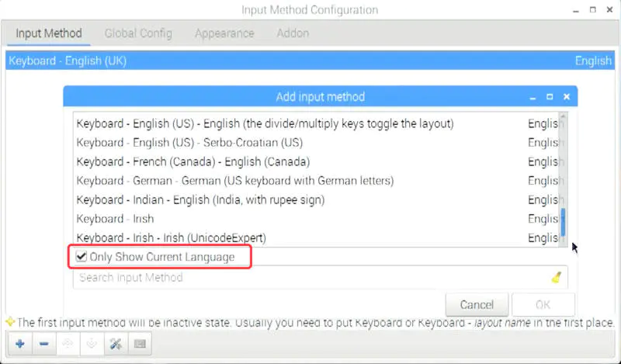The width and height of the screenshot is (621, 364).
Task: Add a new input method with plus icon
Action: (20, 344)
